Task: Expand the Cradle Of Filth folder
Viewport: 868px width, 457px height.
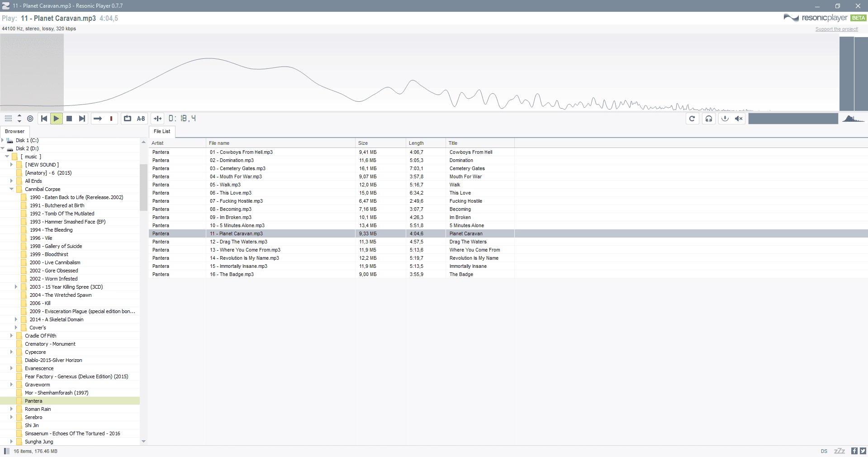Action: (x=12, y=336)
